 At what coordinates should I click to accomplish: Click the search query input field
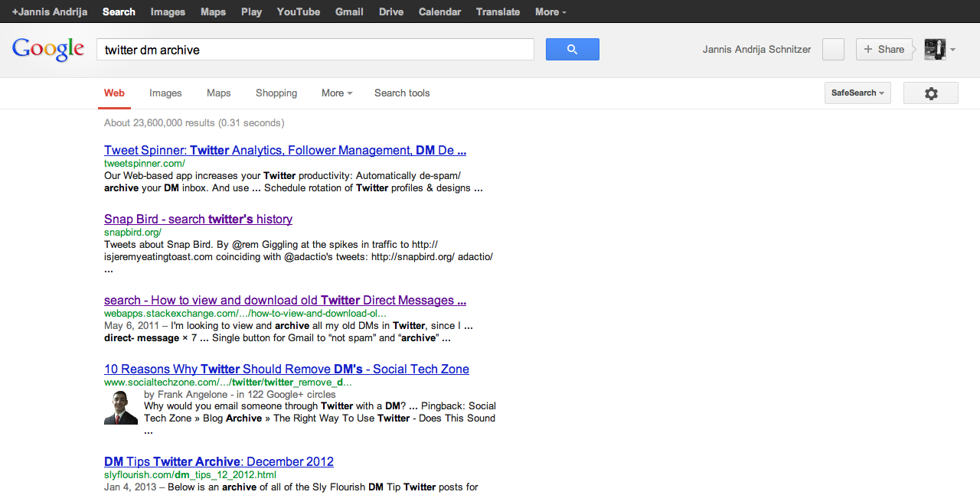(315, 50)
